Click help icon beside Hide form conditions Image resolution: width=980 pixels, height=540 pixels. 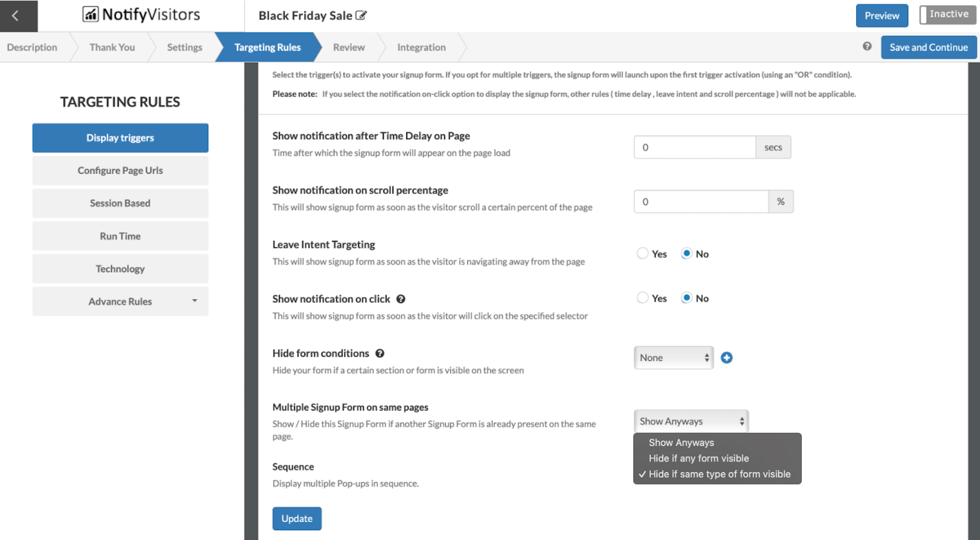point(380,354)
